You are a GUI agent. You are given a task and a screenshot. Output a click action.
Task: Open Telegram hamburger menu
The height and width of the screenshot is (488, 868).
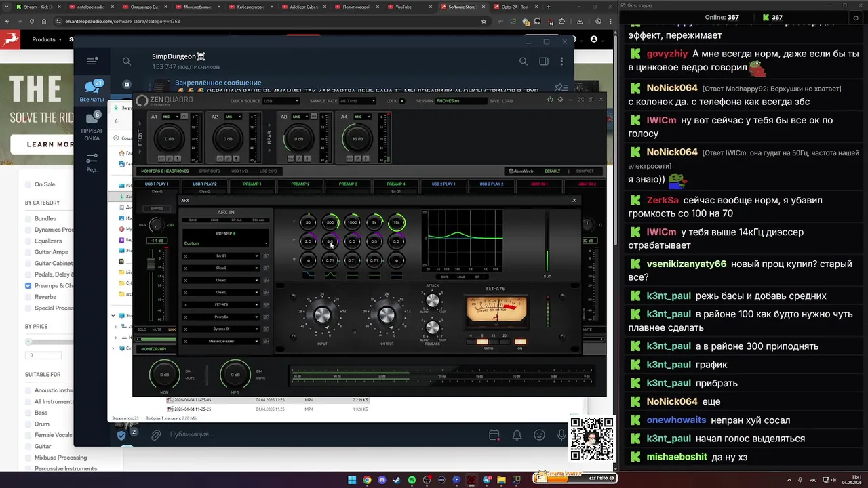[x=92, y=61]
